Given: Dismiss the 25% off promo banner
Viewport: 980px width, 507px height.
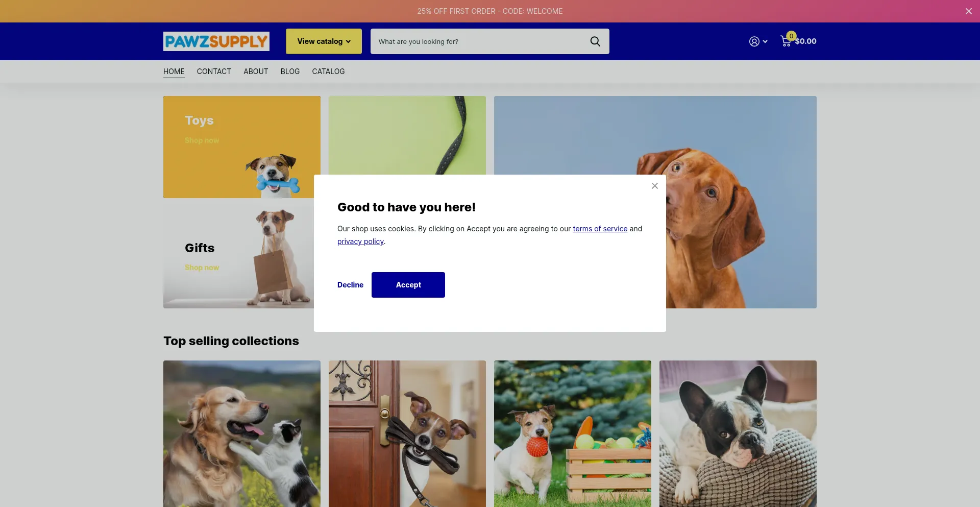Looking at the screenshot, I should click(x=968, y=11).
